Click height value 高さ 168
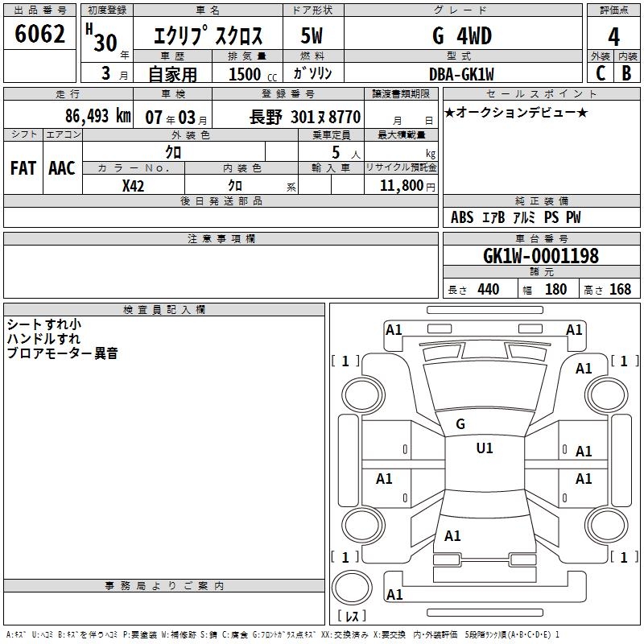The height and width of the screenshot is (644, 644). coord(608,290)
